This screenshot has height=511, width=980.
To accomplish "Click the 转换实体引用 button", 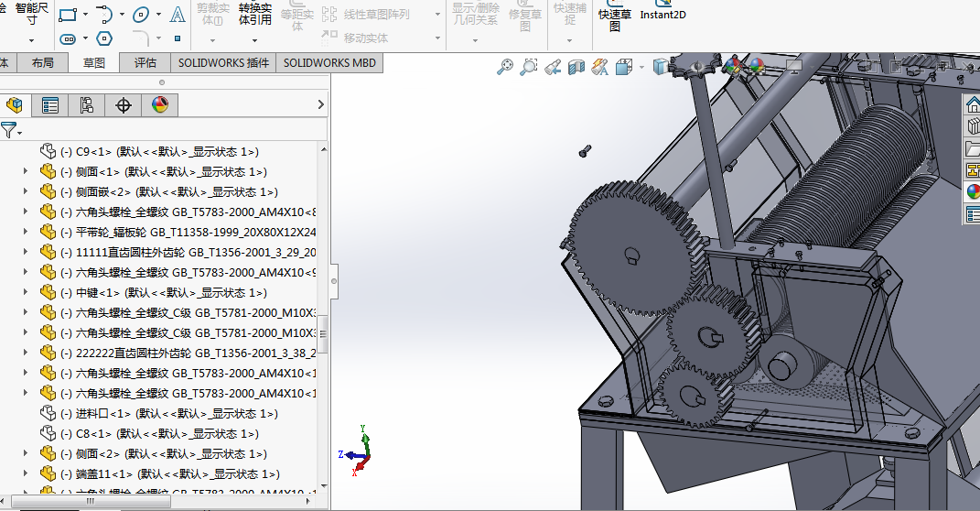I will 255,15.
